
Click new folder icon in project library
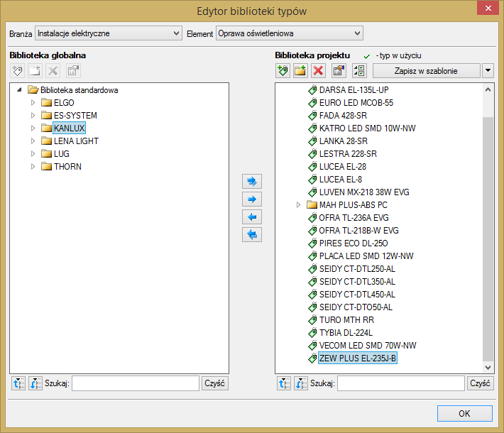point(300,71)
